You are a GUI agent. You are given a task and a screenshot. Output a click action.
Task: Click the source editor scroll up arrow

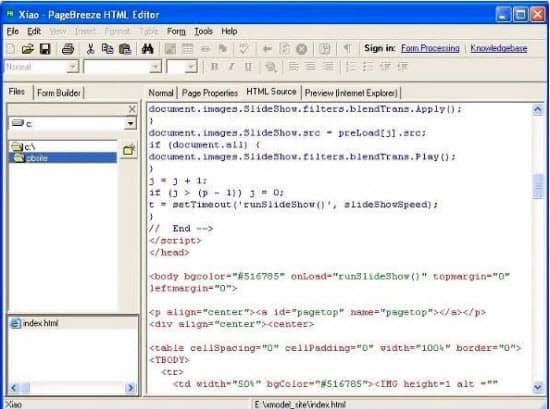coord(538,110)
